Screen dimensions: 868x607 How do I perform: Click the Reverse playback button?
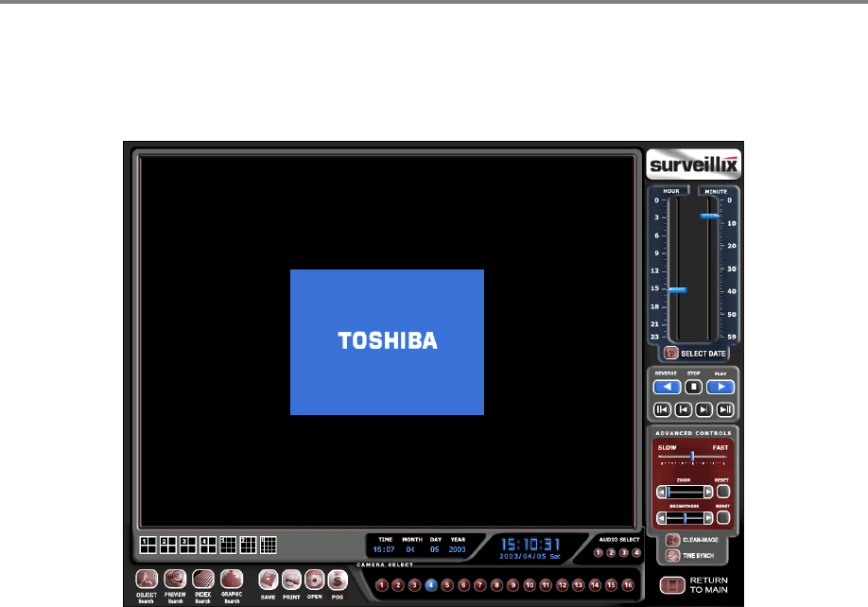tap(667, 387)
